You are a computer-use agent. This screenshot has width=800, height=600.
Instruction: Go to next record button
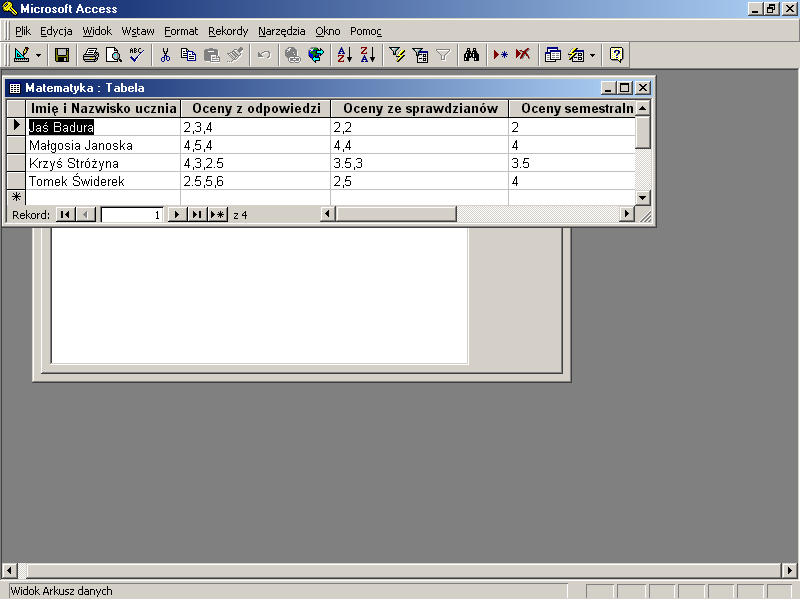[177, 214]
